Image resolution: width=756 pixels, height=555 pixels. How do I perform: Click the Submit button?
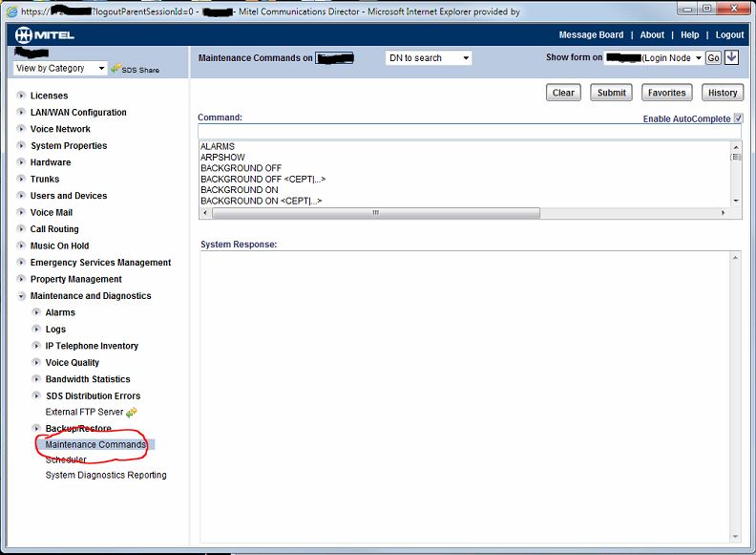click(611, 93)
